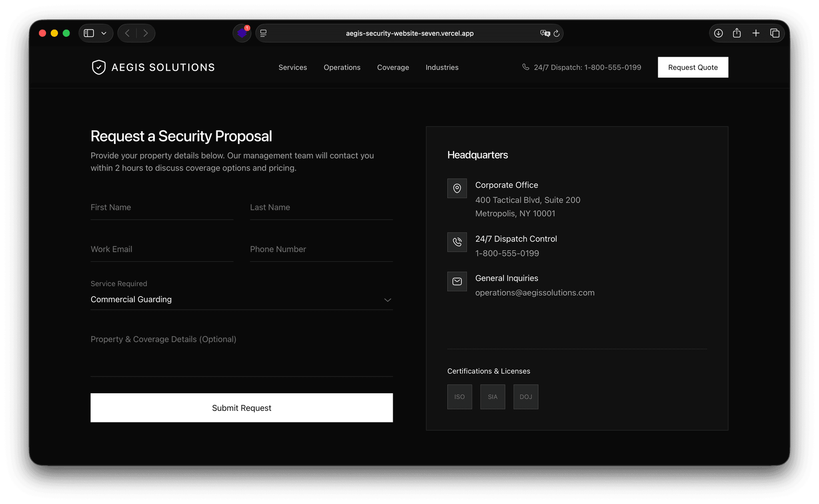Click the SIA certification badge
The width and height of the screenshot is (819, 504).
point(492,396)
